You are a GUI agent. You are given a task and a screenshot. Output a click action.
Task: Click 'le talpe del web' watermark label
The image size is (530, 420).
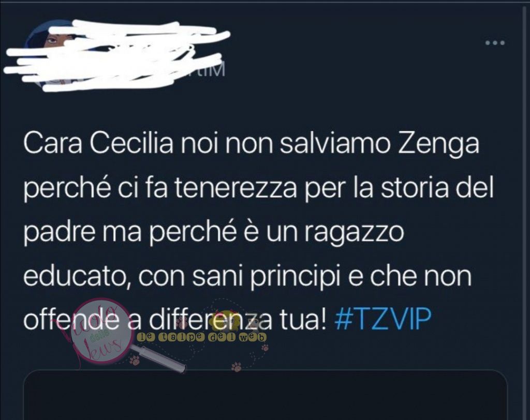[x=202, y=337]
